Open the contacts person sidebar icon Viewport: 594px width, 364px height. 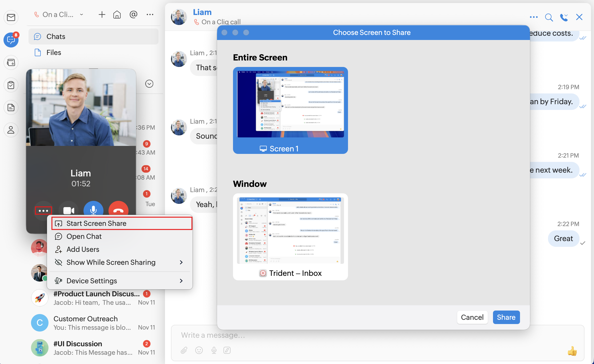(x=11, y=130)
